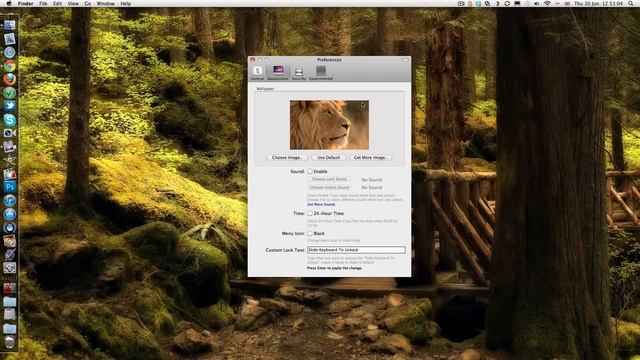The height and width of the screenshot is (360, 640).
Task: Open iTunes from the dock
Action: [x=9, y=200]
